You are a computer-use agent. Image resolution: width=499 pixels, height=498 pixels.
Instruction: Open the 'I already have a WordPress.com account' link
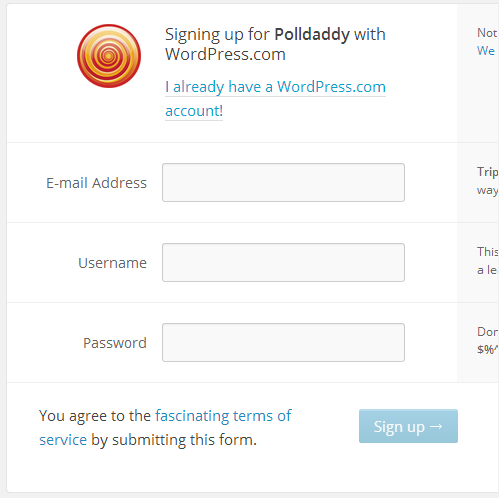[x=275, y=99]
